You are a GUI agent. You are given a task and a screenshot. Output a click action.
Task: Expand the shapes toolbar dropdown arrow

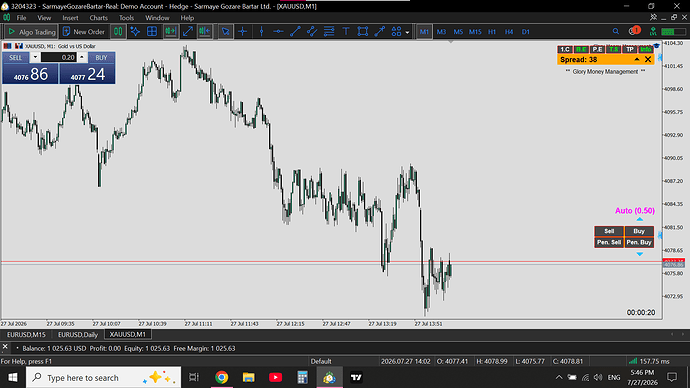tap(407, 32)
